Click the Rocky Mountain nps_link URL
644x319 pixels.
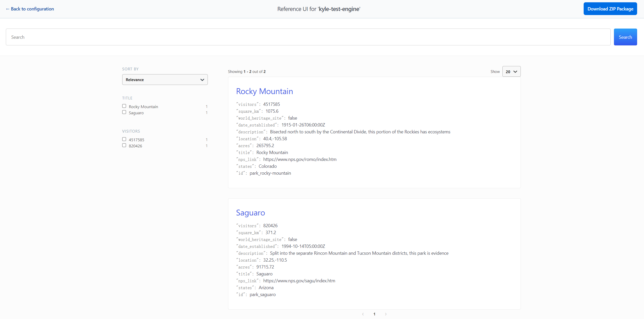300,159
